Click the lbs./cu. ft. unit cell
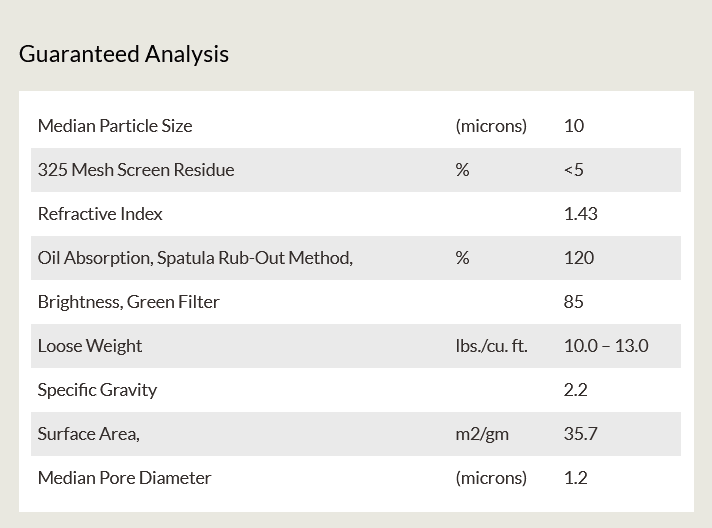 (491, 346)
